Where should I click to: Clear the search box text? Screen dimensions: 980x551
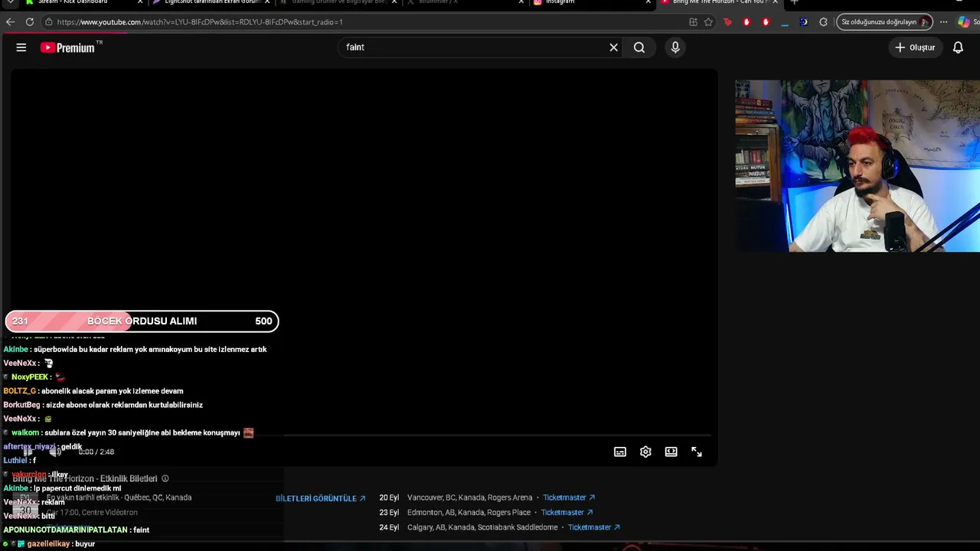[x=613, y=47]
